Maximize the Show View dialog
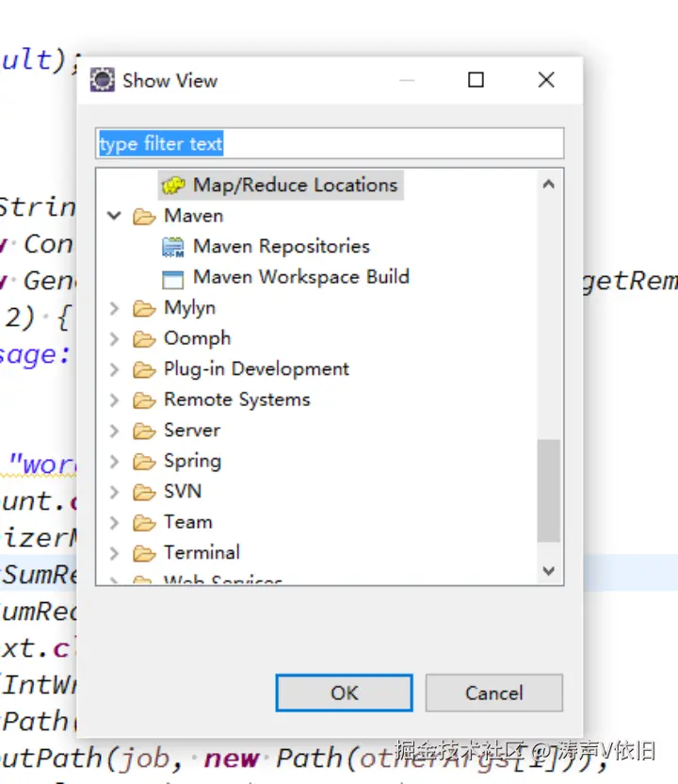 pyautogui.click(x=476, y=79)
